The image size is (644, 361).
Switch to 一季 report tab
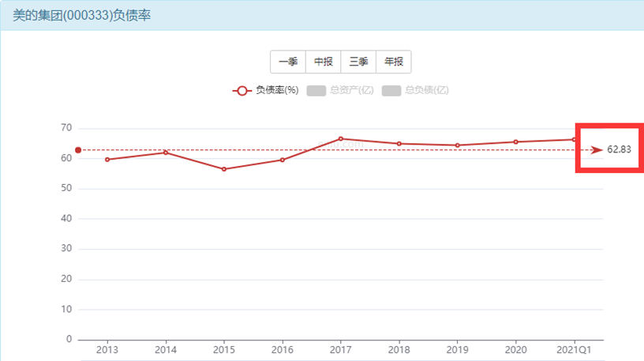(288, 62)
